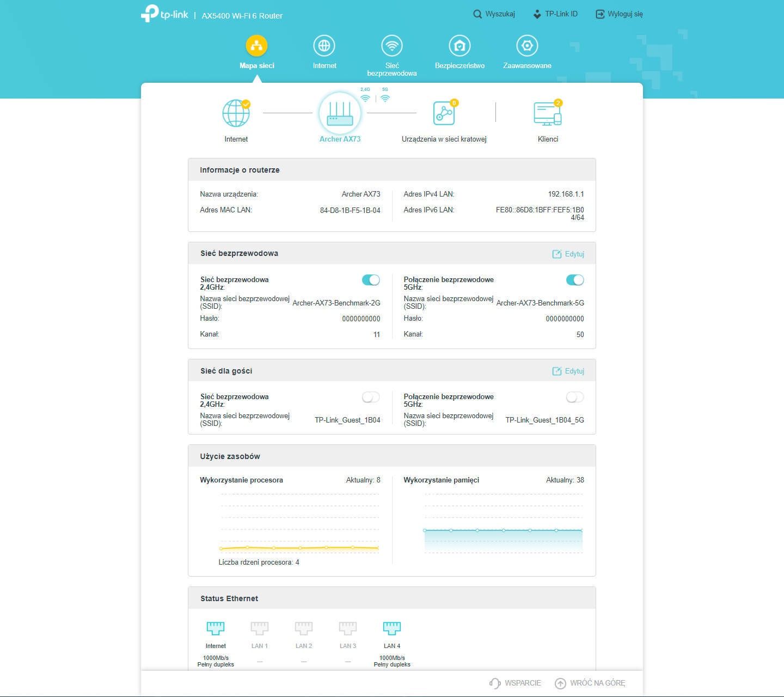Click Edytuj link for wireless network
This screenshot has width=784, height=697.
tap(574, 254)
